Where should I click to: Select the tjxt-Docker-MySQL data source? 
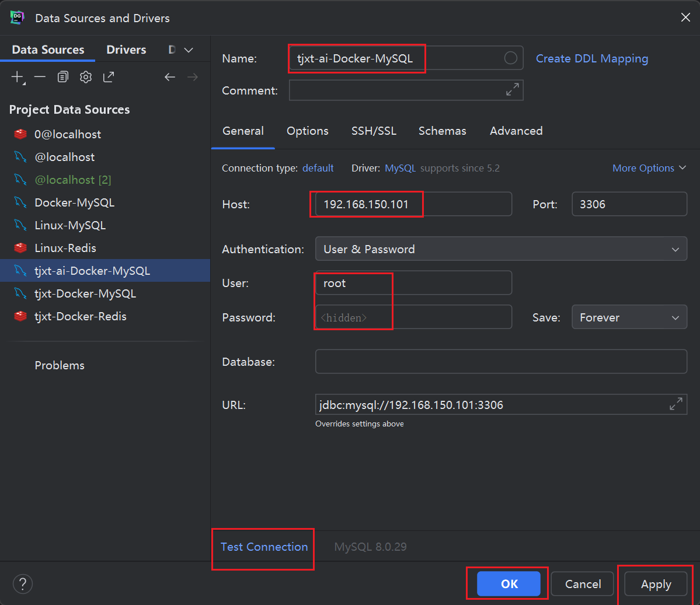coord(105,293)
